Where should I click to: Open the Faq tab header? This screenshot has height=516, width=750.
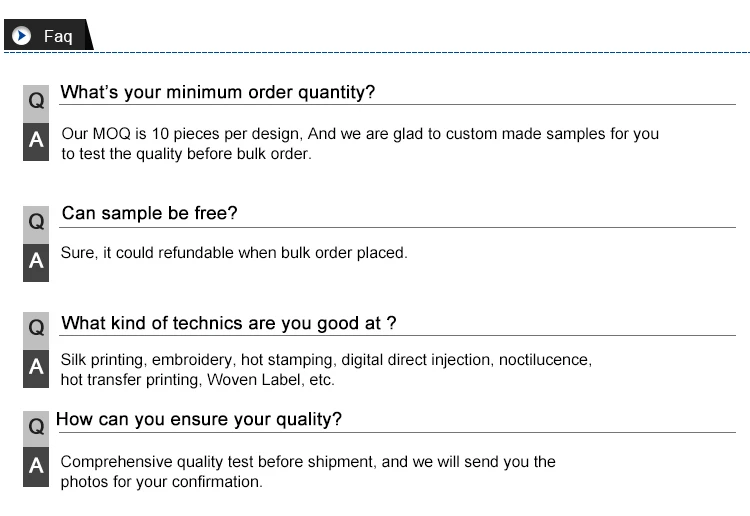tap(57, 36)
